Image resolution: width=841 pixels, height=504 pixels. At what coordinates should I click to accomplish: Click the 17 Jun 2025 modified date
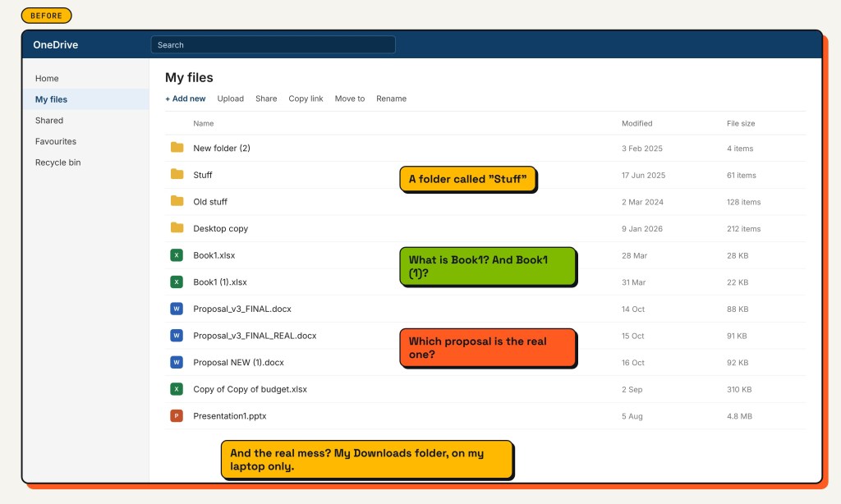(644, 176)
